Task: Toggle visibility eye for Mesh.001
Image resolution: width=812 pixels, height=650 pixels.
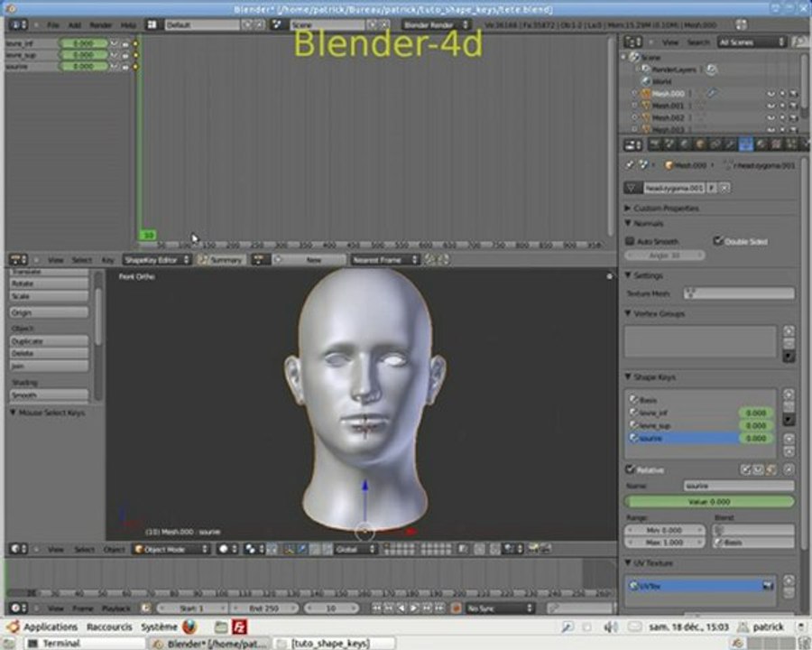Action: point(771,106)
